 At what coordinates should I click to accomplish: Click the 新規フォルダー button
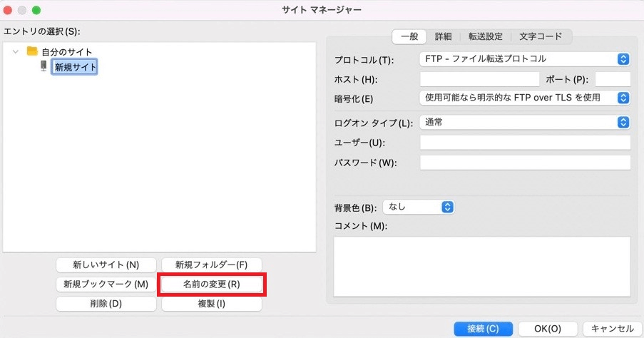click(212, 265)
